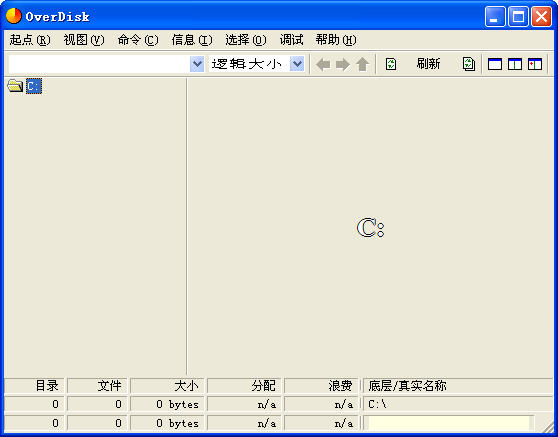Open the 逻辑大小 size mode dropdown
The height and width of the screenshot is (437, 558).
[297, 64]
